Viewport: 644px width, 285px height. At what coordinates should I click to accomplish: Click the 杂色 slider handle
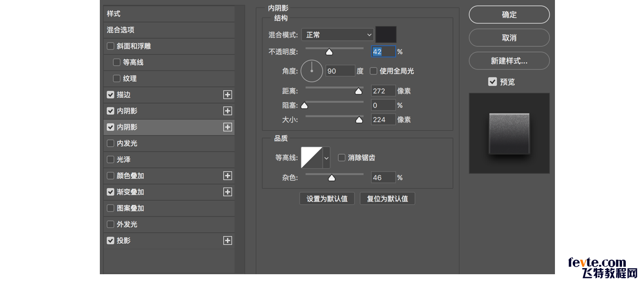tap(332, 178)
